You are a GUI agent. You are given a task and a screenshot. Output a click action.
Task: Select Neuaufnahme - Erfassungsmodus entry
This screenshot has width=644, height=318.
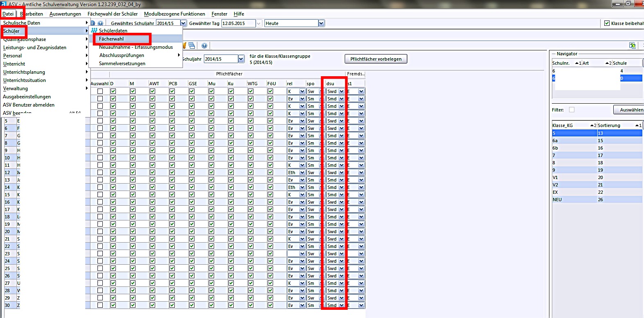click(136, 47)
